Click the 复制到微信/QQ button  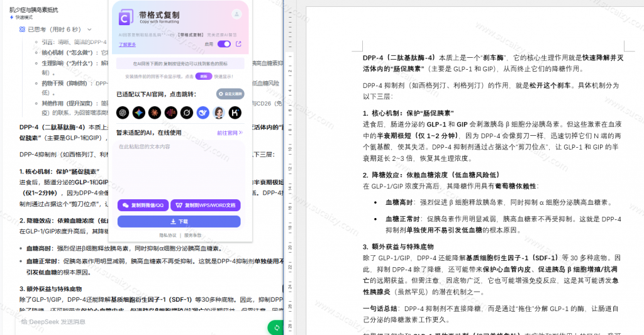pyautogui.click(x=143, y=206)
